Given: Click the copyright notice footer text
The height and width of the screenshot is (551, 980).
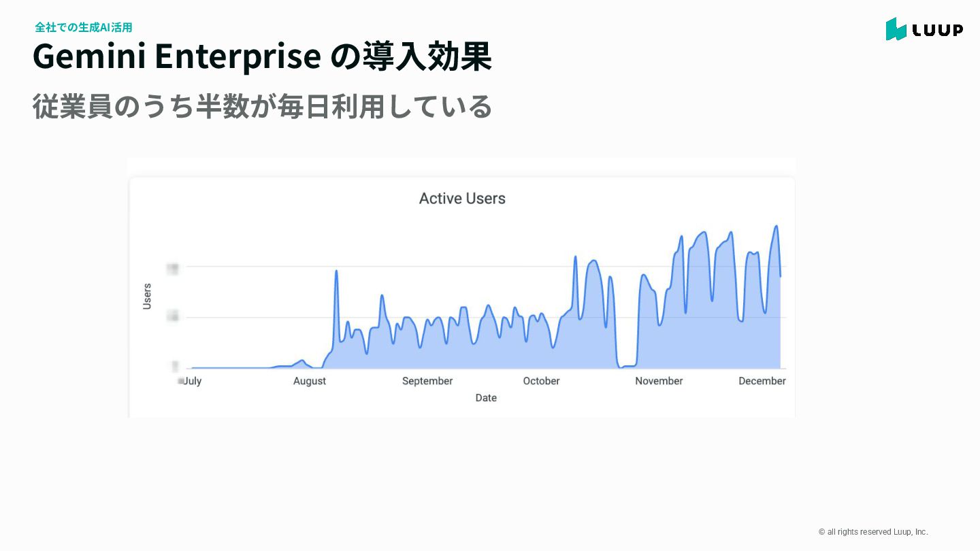Looking at the screenshot, I should pos(873,532).
